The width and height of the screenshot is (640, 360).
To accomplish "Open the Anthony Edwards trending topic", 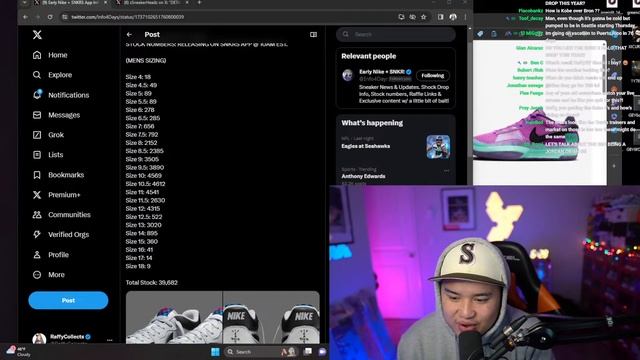I will pos(363,176).
